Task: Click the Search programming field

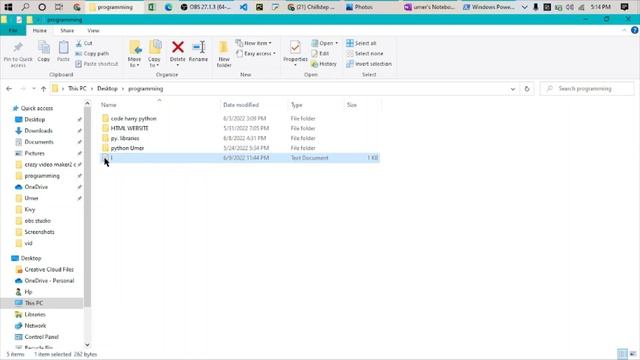Action: (x=587, y=89)
